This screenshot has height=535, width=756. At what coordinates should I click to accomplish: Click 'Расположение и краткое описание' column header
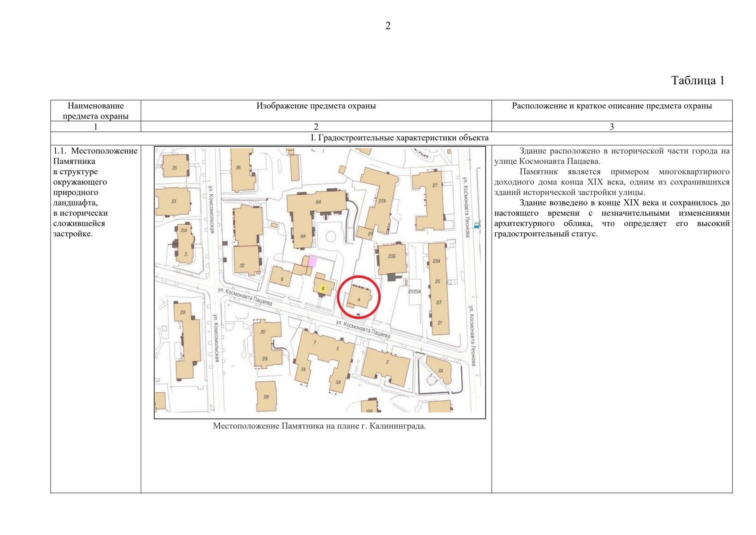611,106
